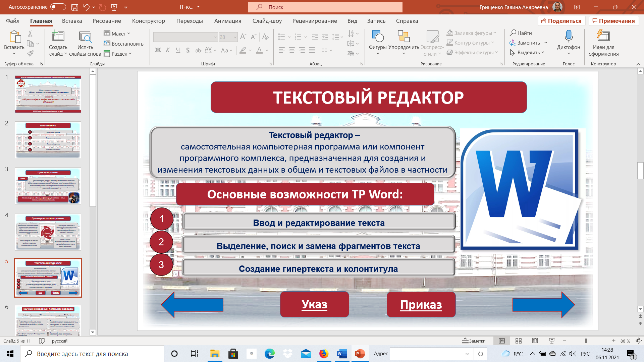Toggle italic К formatting
The width and height of the screenshot is (644, 362).
pyautogui.click(x=168, y=50)
